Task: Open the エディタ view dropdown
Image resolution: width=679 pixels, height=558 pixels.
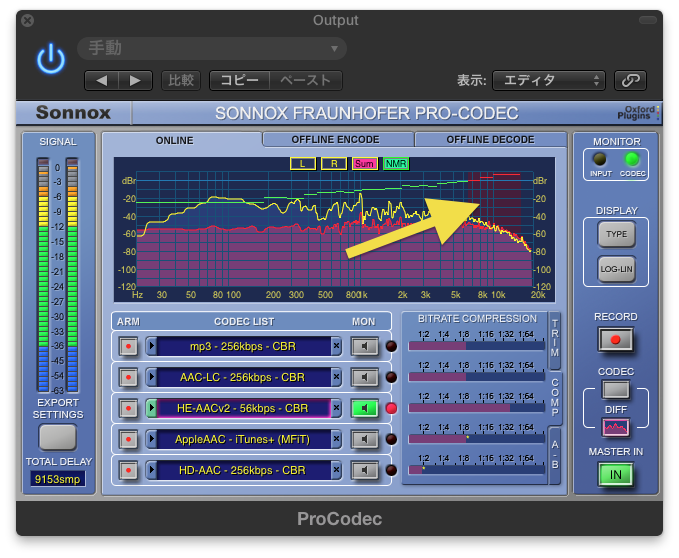Action: click(x=549, y=81)
